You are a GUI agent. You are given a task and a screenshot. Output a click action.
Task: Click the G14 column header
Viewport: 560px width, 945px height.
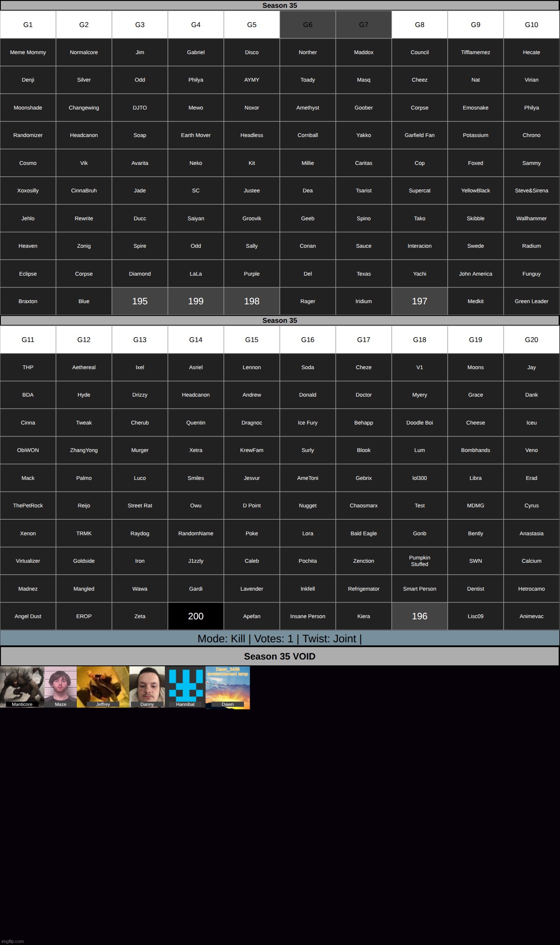point(196,340)
